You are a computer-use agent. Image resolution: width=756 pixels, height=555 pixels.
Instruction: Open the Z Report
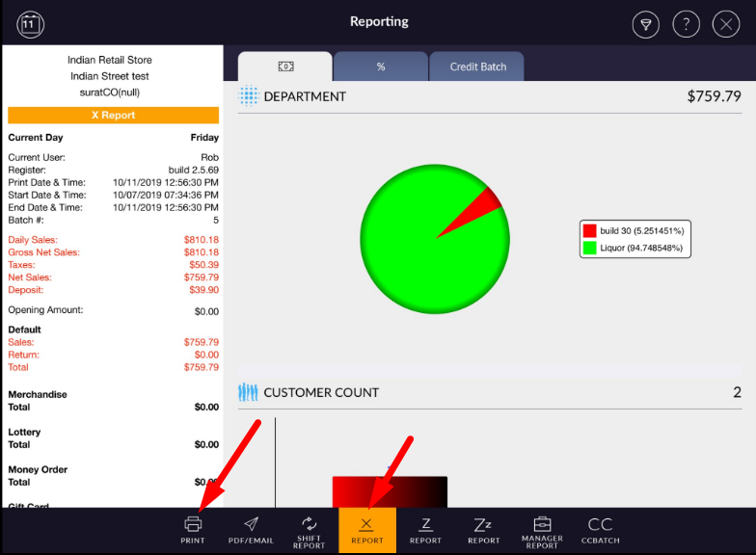pyautogui.click(x=425, y=529)
